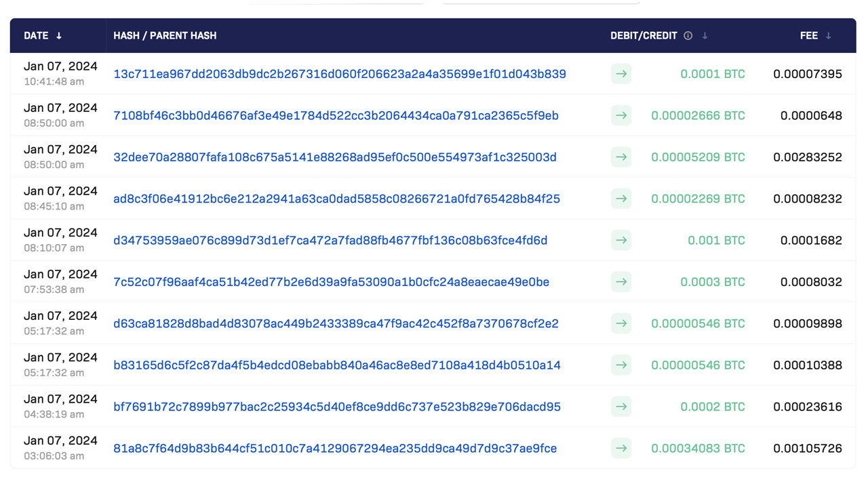The image size is (868, 488).
Task: Open transaction hash starting with 13c711ea967
Action: tap(339, 74)
